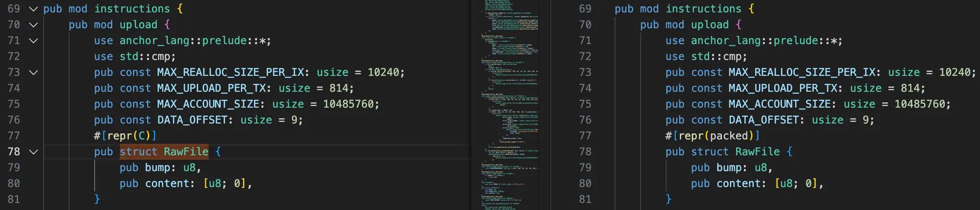Click MAX_REALLOC_SIZE_PER_IX constant in left editor
This screenshot has height=210, width=980.
tap(231, 72)
